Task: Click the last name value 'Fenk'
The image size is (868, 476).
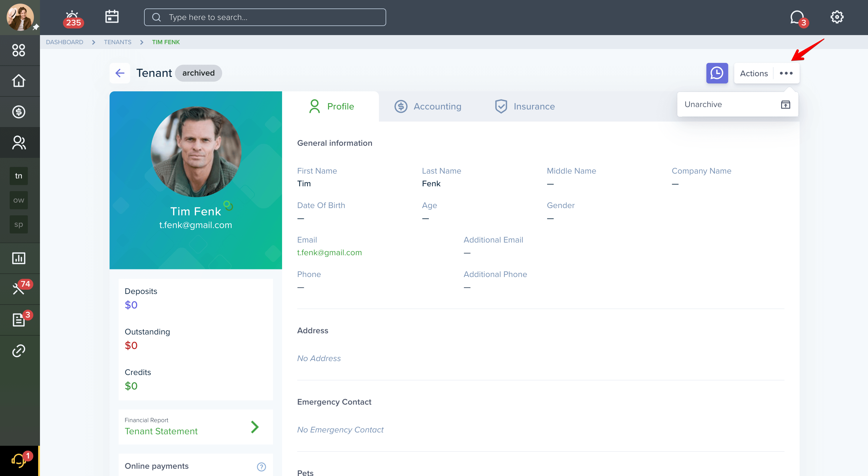Action: (x=431, y=184)
